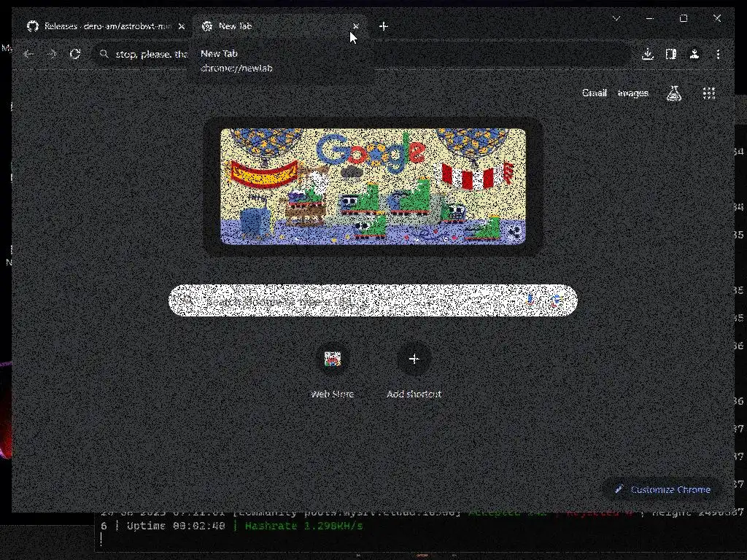Screen dimensions: 747x560
Task: Search by image with Lens icon
Action: click(x=555, y=300)
